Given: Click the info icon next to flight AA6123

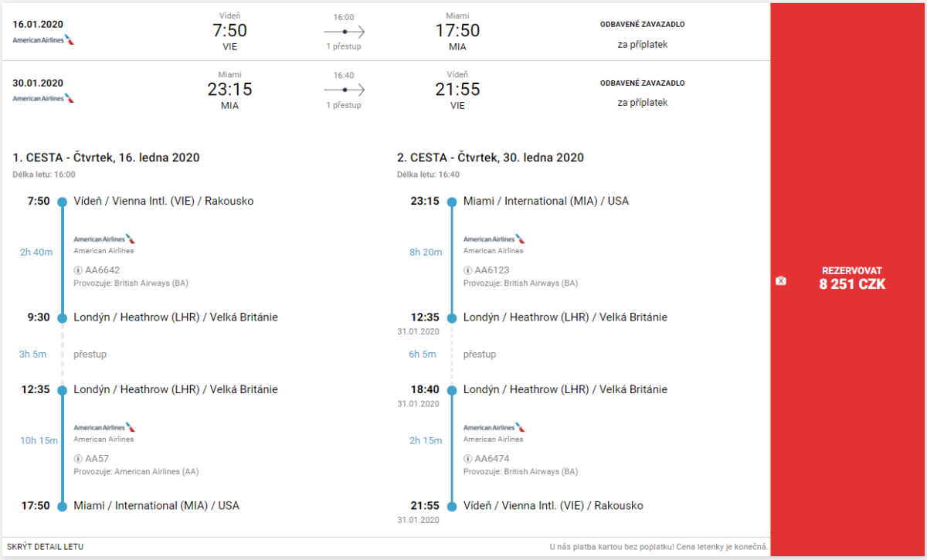Looking at the screenshot, I should [467, 270].
